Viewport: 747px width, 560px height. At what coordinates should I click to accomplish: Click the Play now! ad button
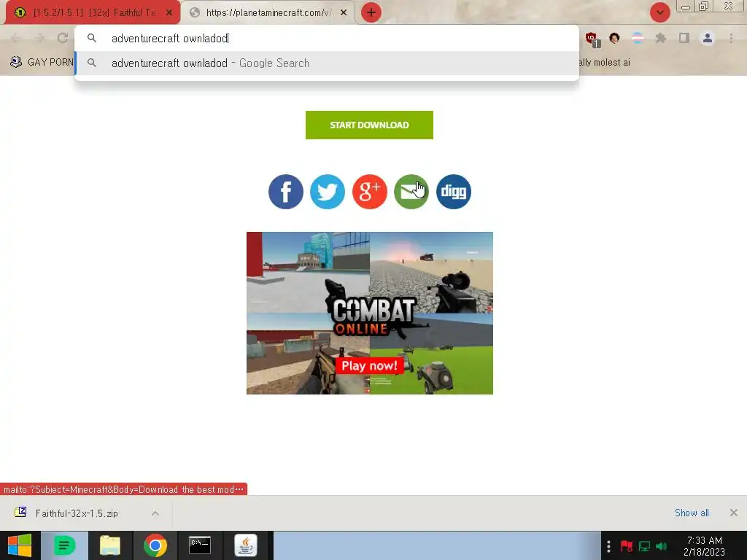point(369,366)
